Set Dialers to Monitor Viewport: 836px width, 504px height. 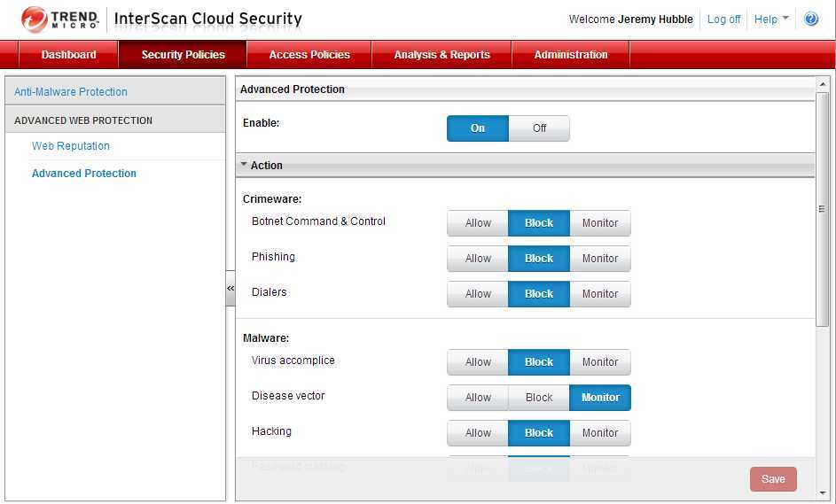[x=600, y=294]
